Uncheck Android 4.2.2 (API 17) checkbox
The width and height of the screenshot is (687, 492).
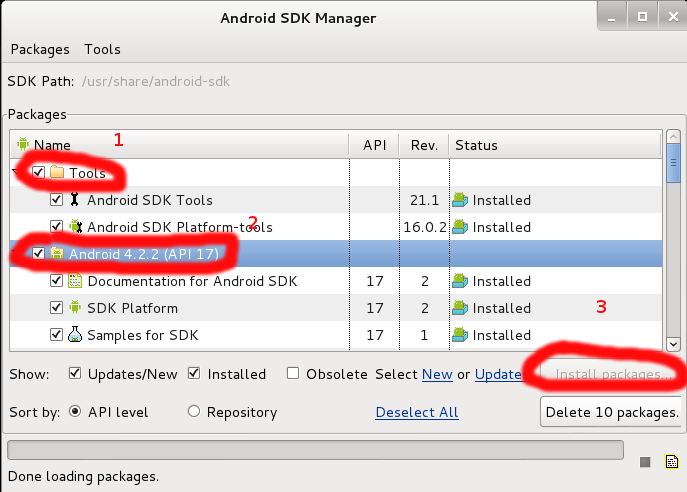point(39,253)
